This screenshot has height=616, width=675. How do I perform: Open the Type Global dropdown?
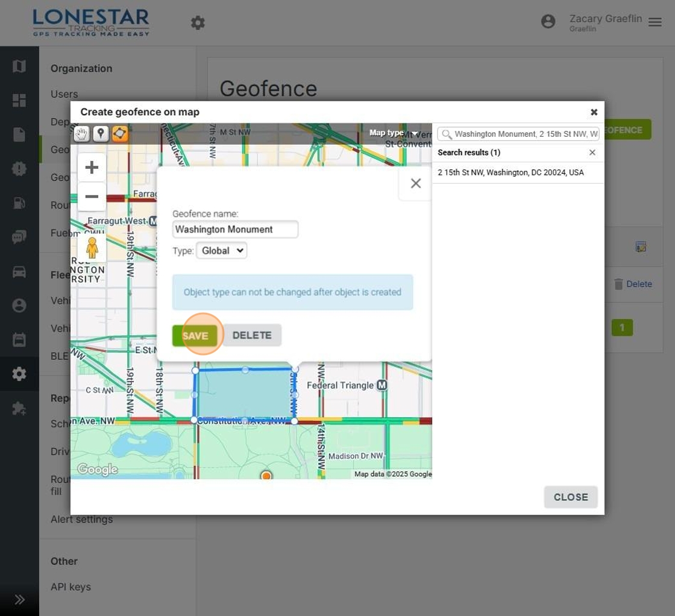tap(222, 251)
